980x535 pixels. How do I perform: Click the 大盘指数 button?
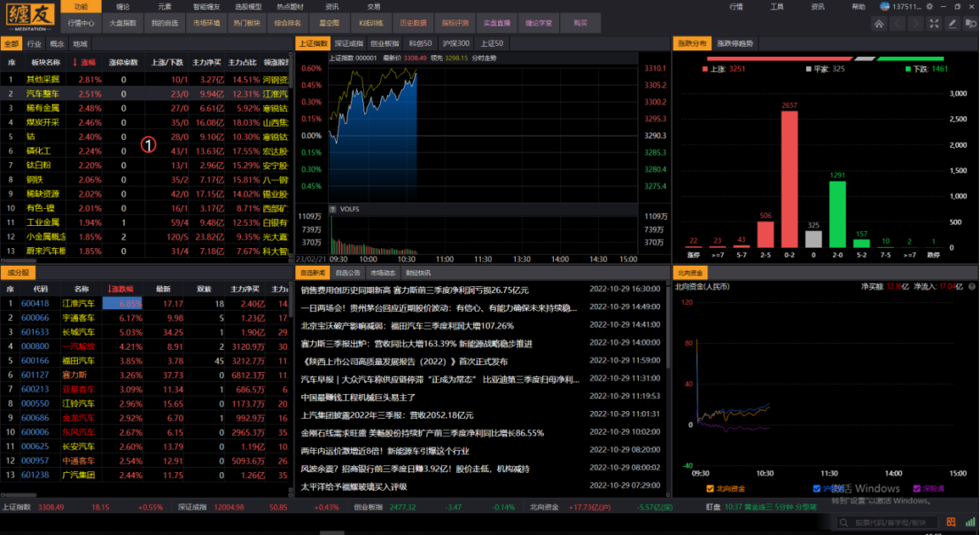(122, 23)
